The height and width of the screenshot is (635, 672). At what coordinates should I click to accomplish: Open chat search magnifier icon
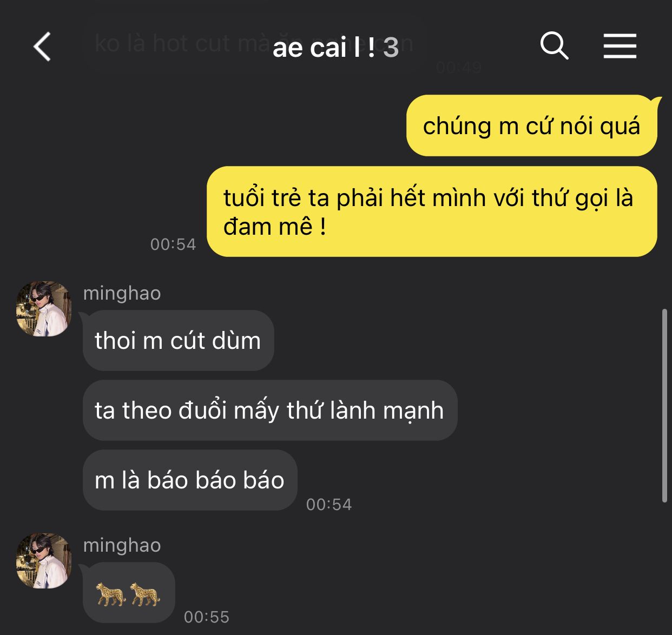[555, 45]
